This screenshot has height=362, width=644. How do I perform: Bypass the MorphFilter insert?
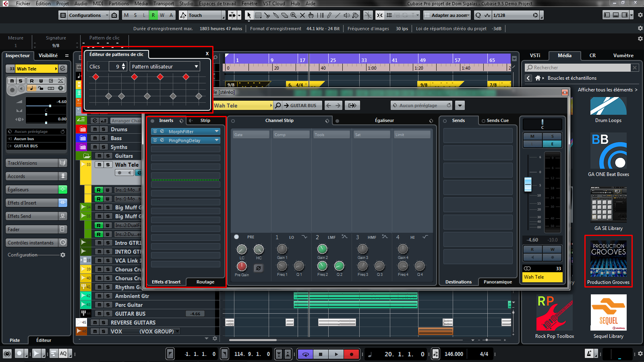[x=155, y=132]
